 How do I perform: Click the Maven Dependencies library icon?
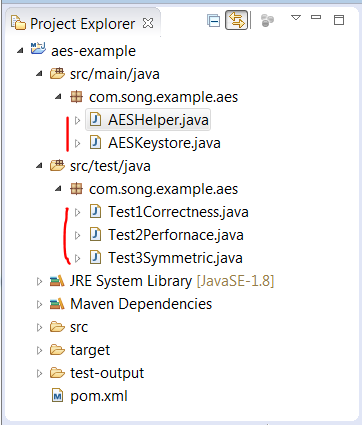pos(57,304)
